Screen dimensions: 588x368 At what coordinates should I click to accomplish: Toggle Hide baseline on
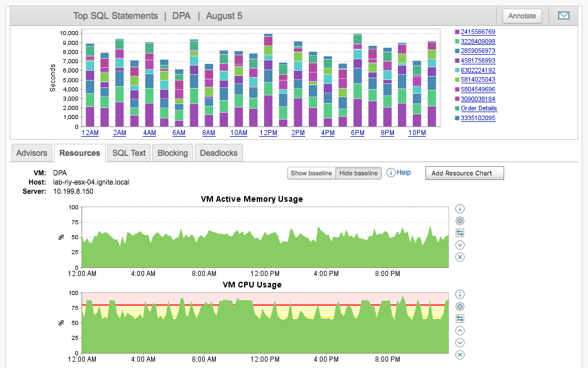click(358, 173)
